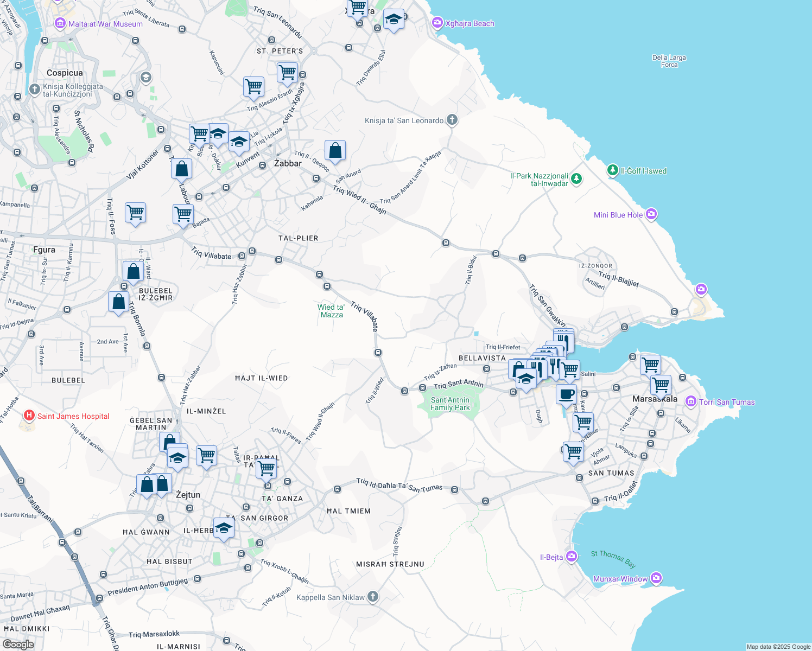Click the Marsaskala town label
Viewport: 812px width, 651px height.
(x=655, y=399)
